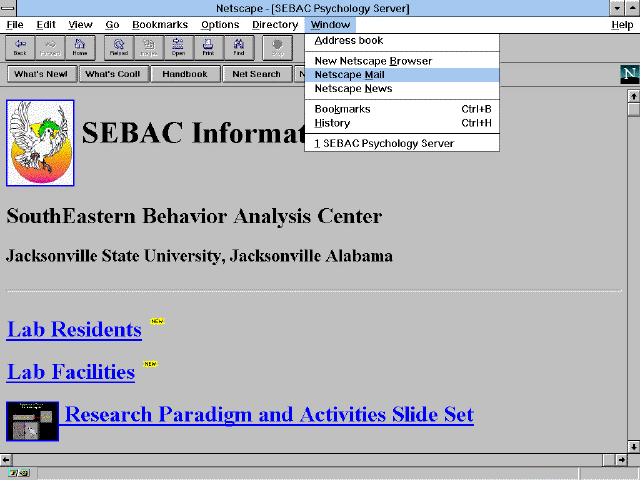Click the Images toolbar icon
The height and width of the screenshot is (480, 640).
tap(149, 48)
